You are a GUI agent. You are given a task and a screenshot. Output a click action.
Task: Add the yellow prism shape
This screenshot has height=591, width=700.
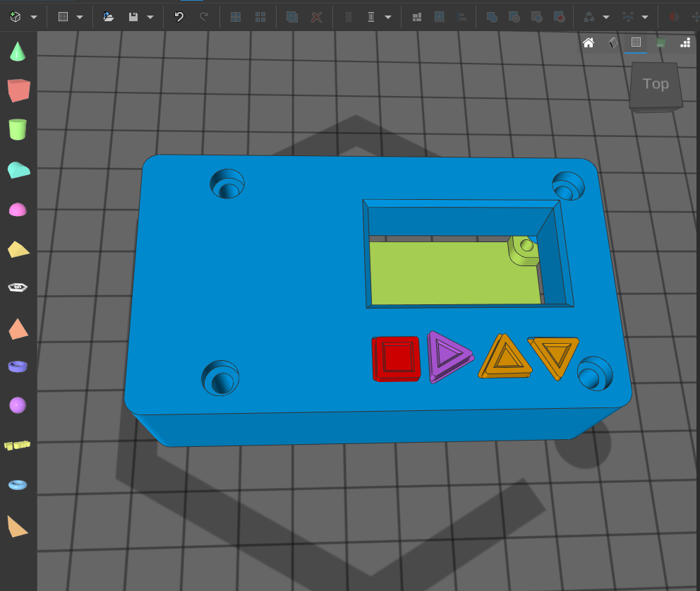pyautogui.click(x=18, y=249)
